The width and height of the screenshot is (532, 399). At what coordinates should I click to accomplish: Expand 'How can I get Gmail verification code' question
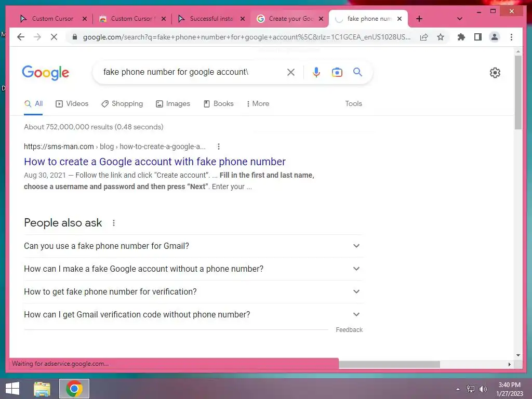pyautogui.click(x=192, y=314)
